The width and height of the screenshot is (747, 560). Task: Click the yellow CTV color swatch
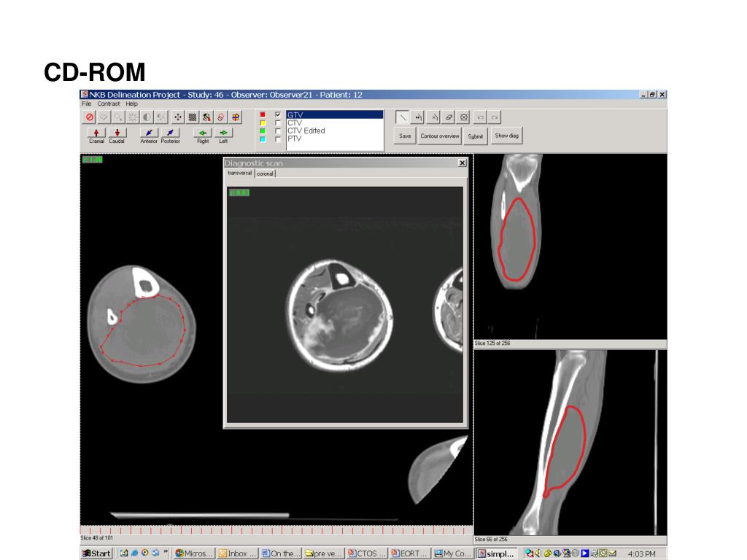pyautogui.click(x=263, y=122)
